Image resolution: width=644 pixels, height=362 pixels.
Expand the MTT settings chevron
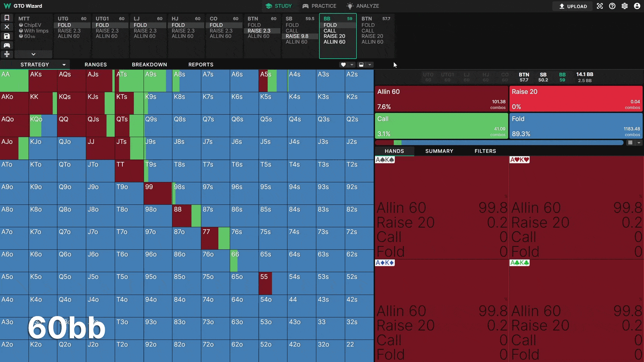pyautogui.click(x=33, y=54)
